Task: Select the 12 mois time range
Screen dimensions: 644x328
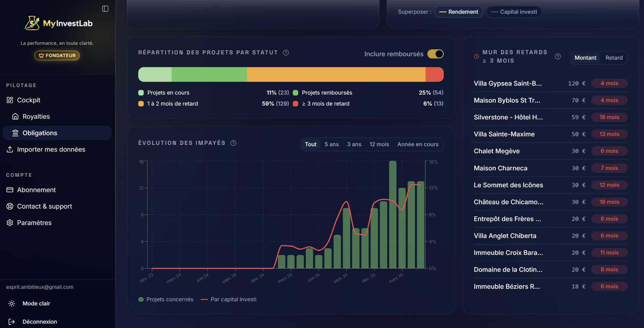Action: pyautogui.click(x=379, y=144)
